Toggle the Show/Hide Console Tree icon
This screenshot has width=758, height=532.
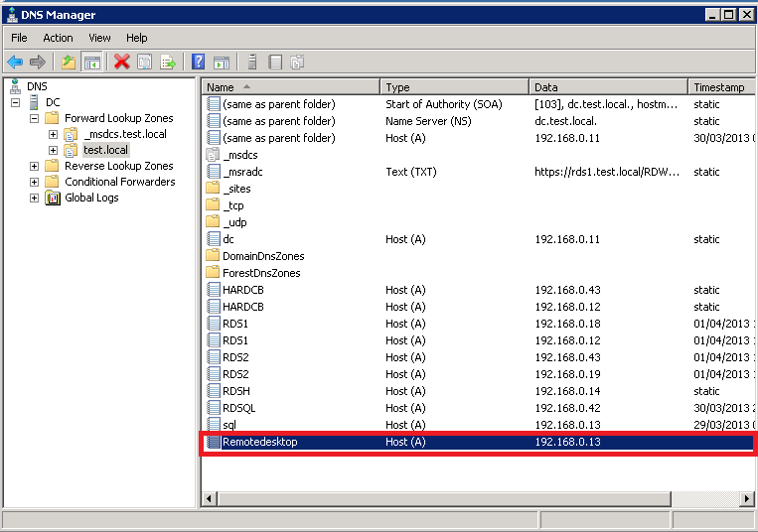[x=91, y=63]
